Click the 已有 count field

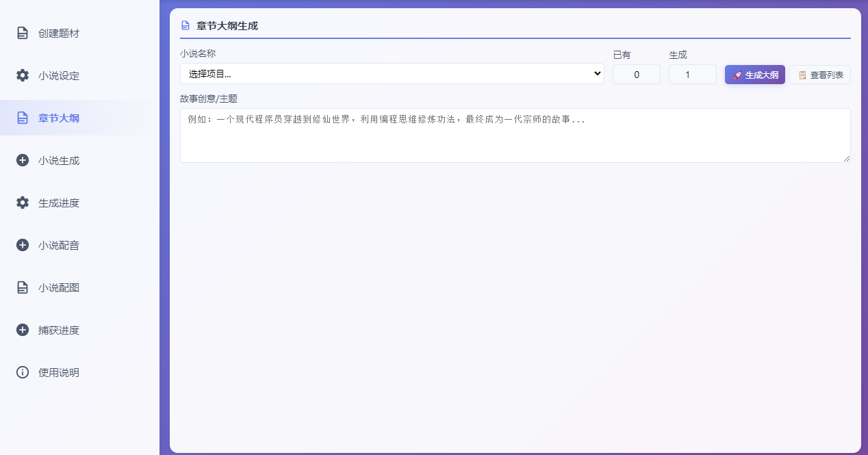tap(636, 75)
